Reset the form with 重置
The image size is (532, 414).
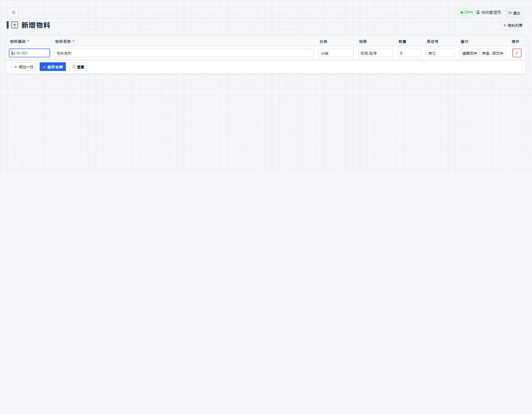tap(78, 67)
